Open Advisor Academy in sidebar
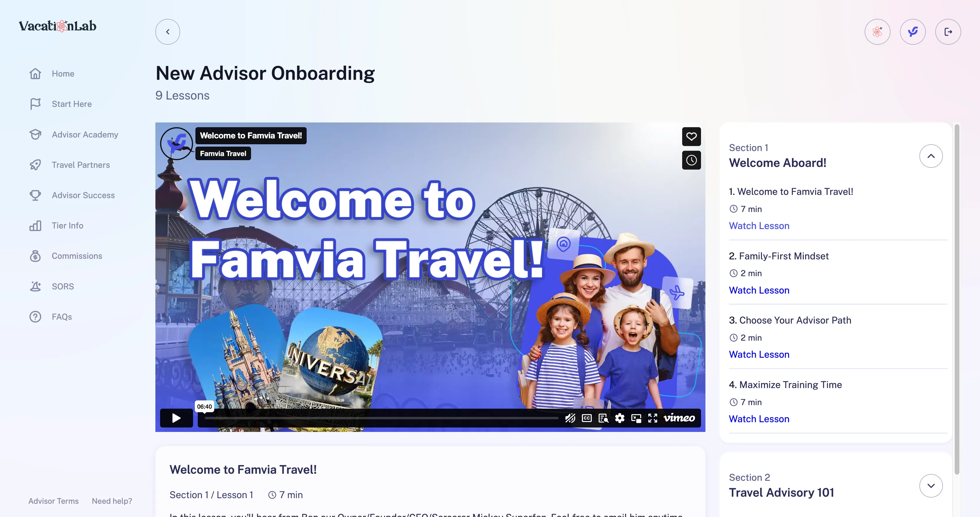This screenshot has width=980, height=517. click(x=85, y=134)
